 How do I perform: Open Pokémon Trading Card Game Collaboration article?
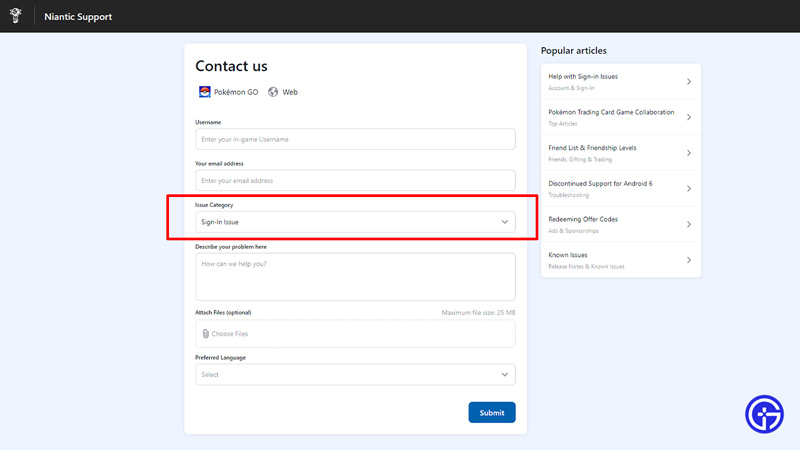pos(621,117)
